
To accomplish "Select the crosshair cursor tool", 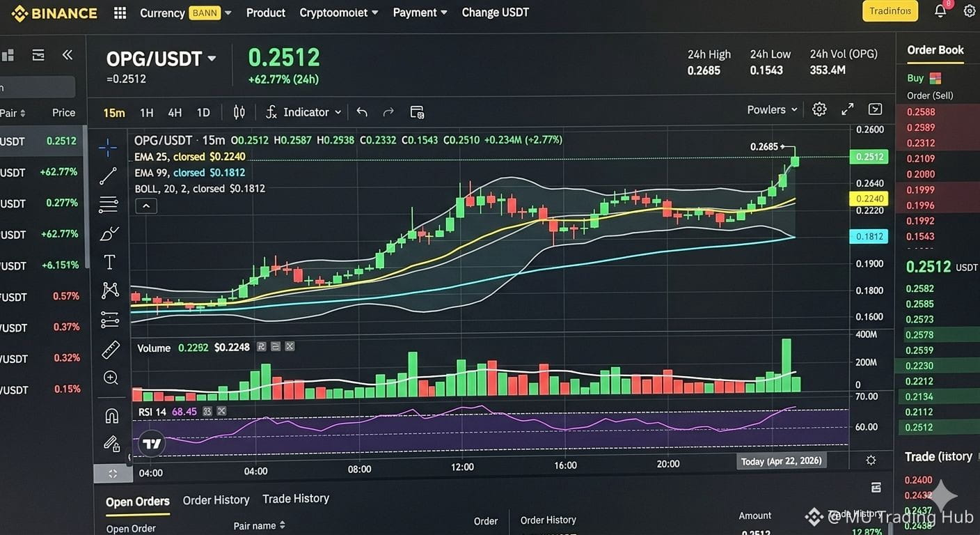I will pyautogui.click(x=108, y=147).
